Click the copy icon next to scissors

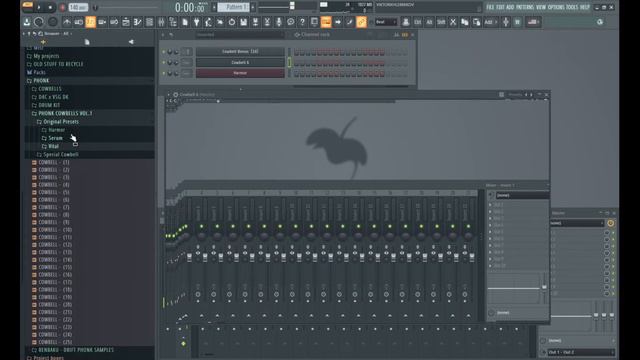464,22
